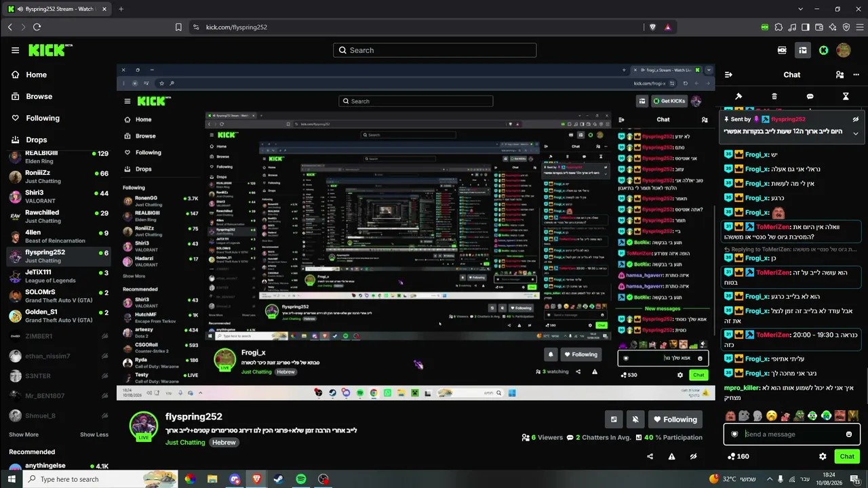Open Rawchilled channel in sidebar
The width and height of the screenshot is (868, 488).
58,217
